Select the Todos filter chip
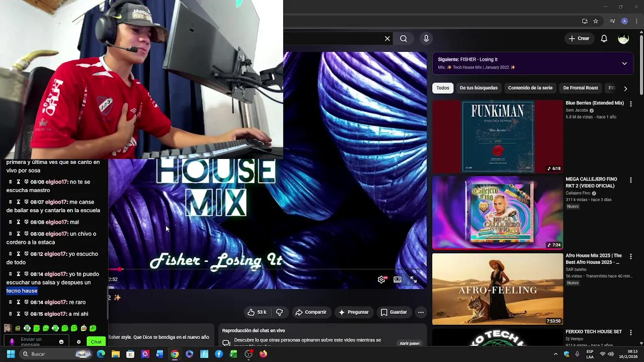The height and width of the screenshot is (362, 644). (x=443, y=88)
